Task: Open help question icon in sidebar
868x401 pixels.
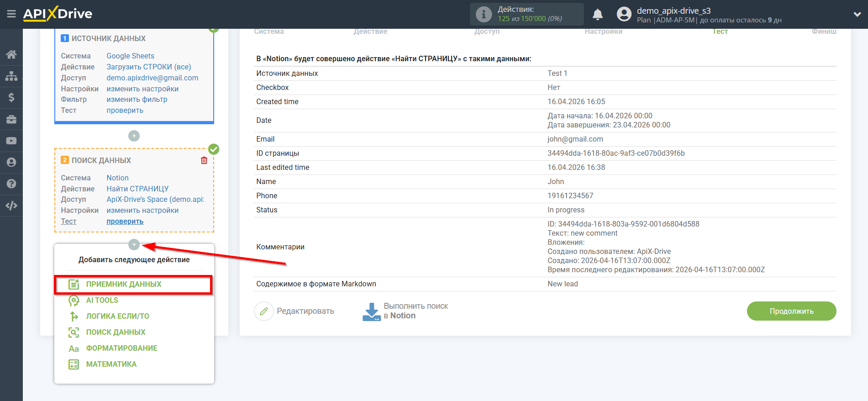Action: pyautogui.click(x=11, y=184)
